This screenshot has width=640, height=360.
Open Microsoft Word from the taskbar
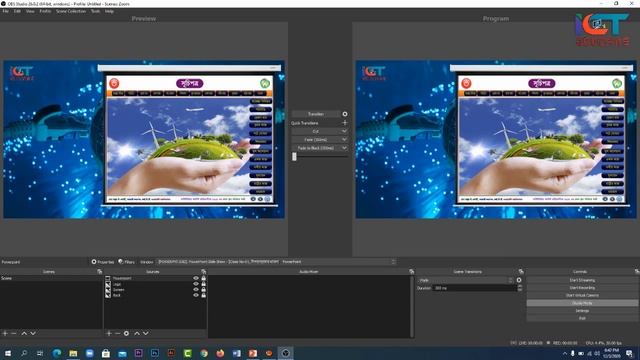pos(236,353)
